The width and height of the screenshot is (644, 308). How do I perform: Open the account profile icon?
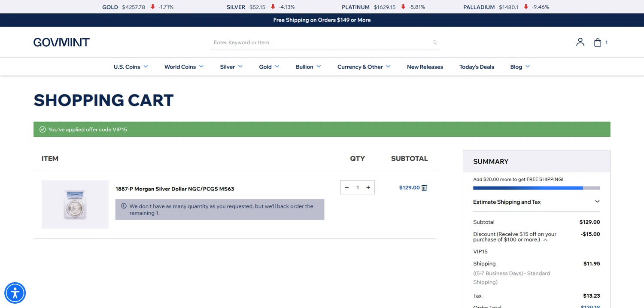pos(580,42)
